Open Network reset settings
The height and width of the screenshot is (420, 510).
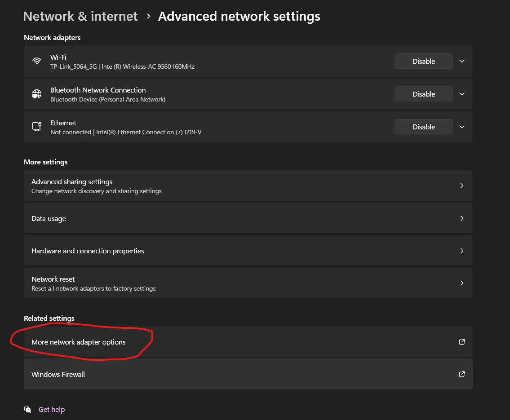coord(248,283)
